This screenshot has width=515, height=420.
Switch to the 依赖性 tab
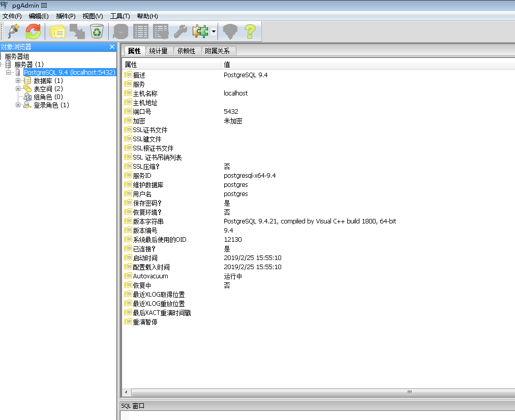click(x=187, y=51)
